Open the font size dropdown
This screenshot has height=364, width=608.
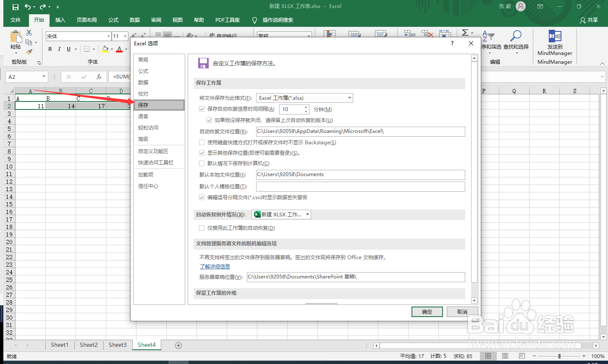pos(126,36)
